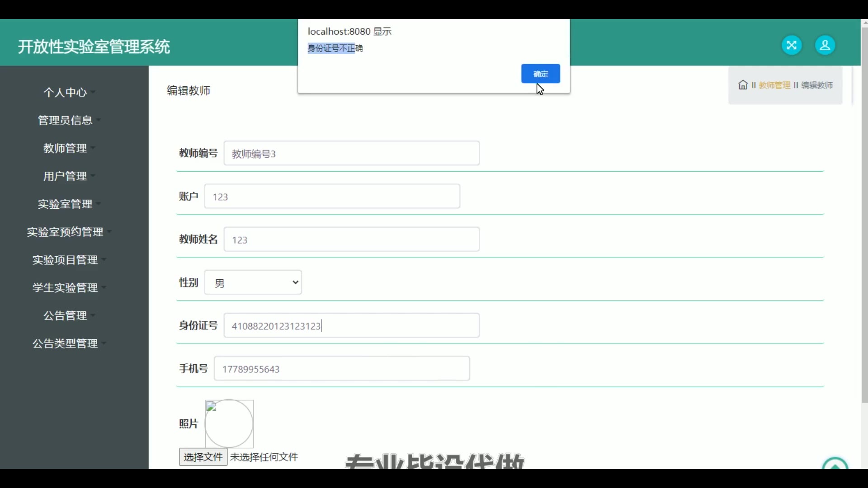Click the home icon in breadcrumb

coord(743,85)
